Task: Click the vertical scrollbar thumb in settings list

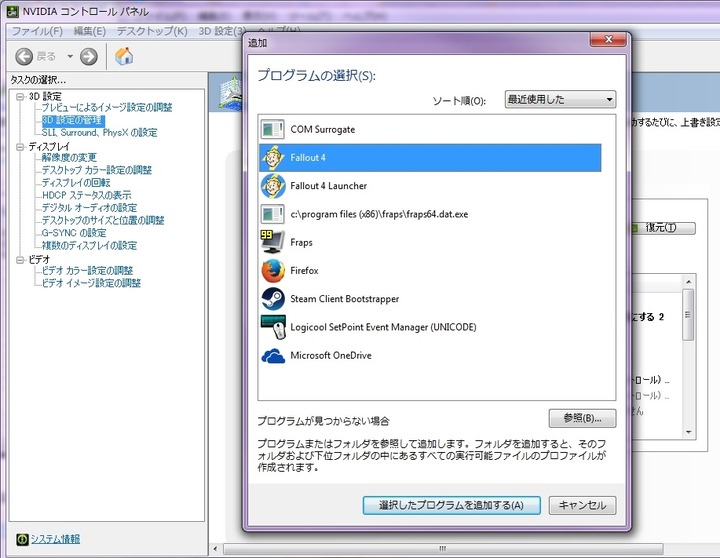Action: (x=688, y=315)
